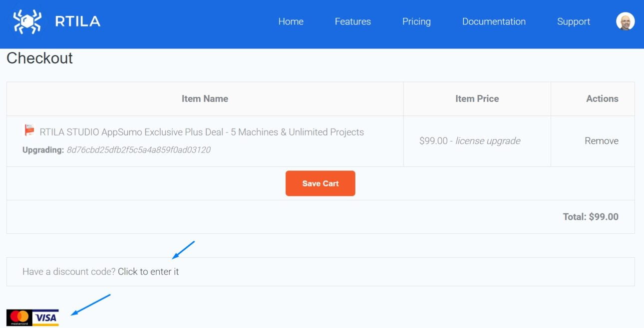This screenshot has width=644, height=328.
Task: Switch to the Pricing page
Action: pos(416,21)
